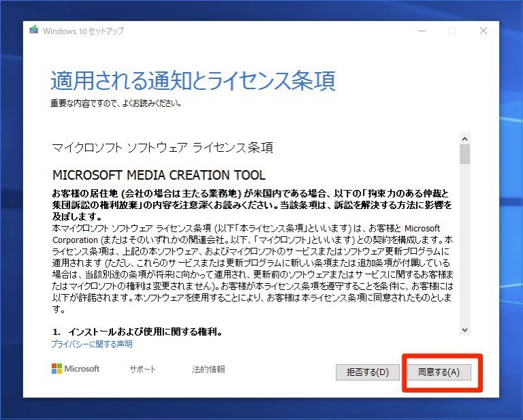Click section heading 1. インストールおよび使用に関する権利。
The height and width of the screenshot is (420, 523).
point(138,332)
